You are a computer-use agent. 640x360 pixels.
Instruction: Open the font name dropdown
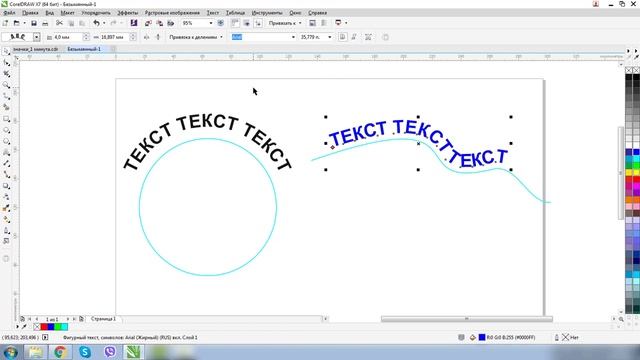click(x=293, y=37)
